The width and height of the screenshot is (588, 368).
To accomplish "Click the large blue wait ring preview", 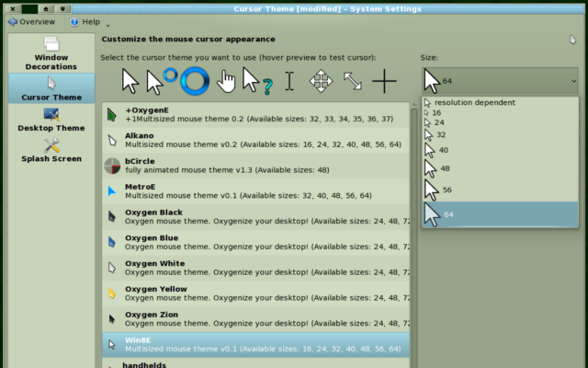I will point(195,81).
